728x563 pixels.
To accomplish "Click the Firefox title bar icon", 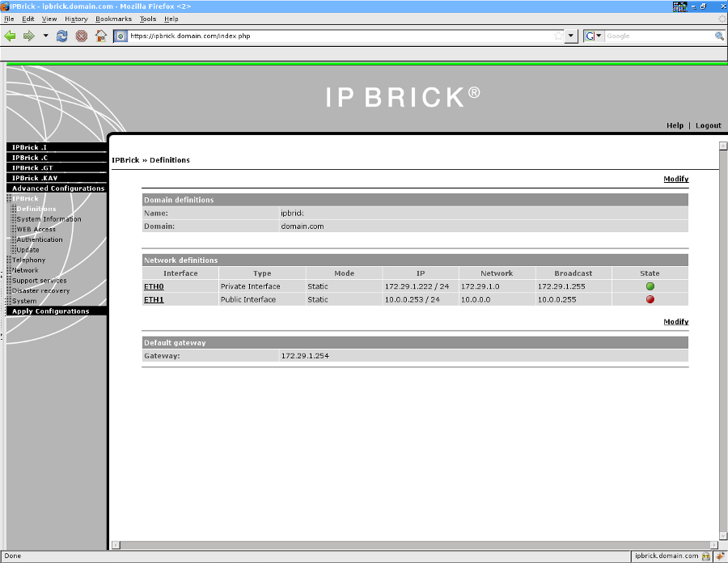I will point(5,6).
